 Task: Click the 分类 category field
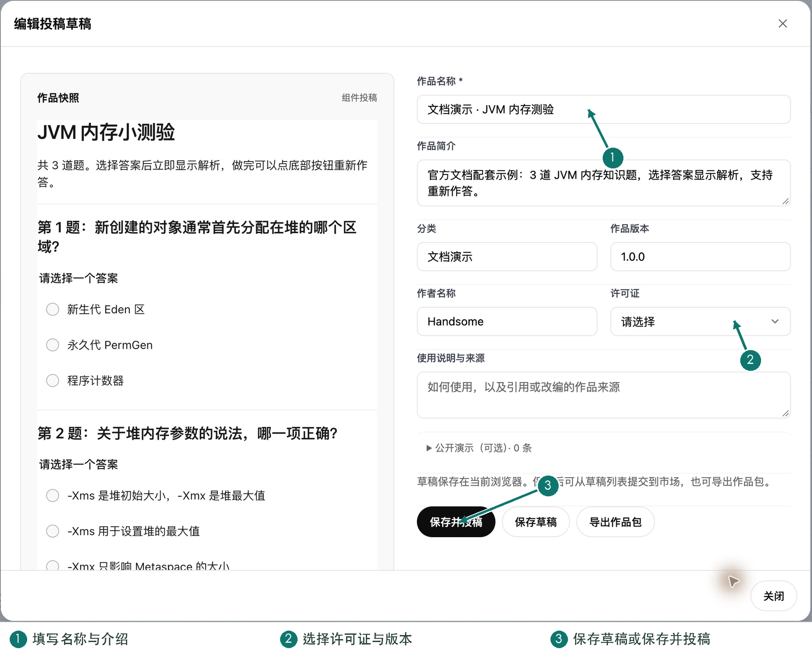[507, 257]
